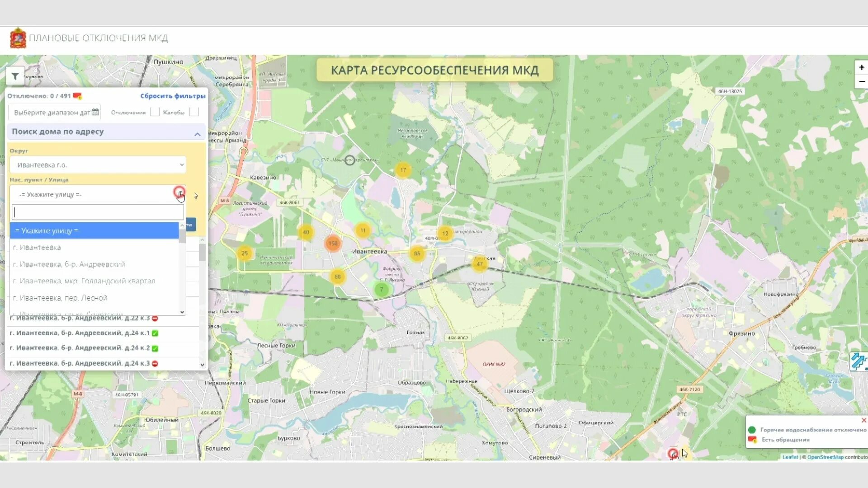Select г. Ивантеевка, б-р. Андреевский option

click(x=69, y=264)
